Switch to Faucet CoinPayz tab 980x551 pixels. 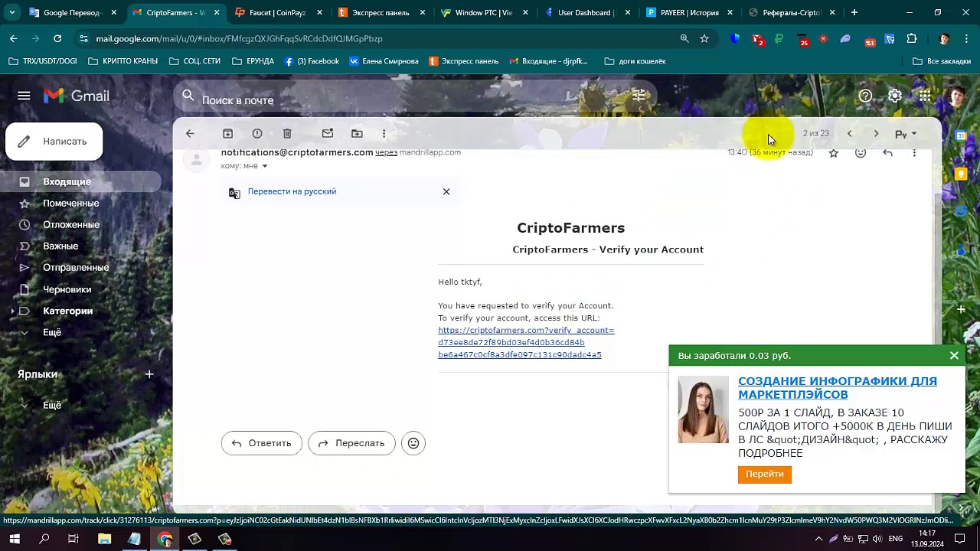279,12
